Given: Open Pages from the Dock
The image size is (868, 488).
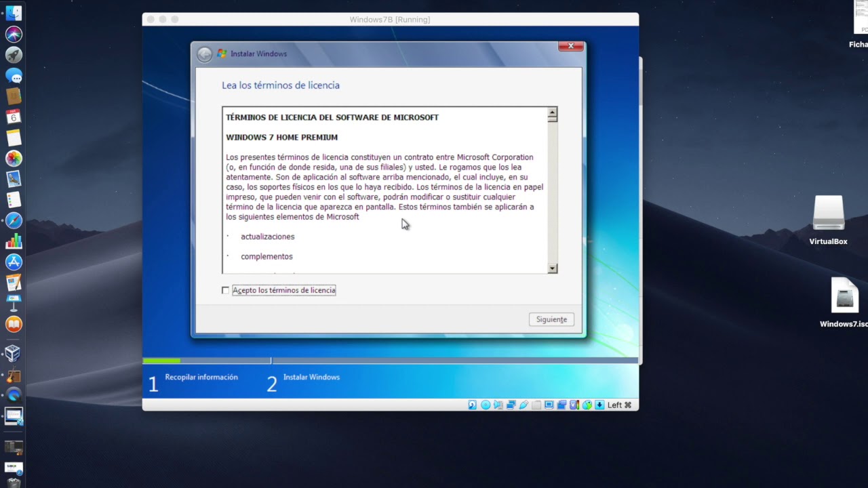Looking at the screenshot, I should click(x=14, y=283).
